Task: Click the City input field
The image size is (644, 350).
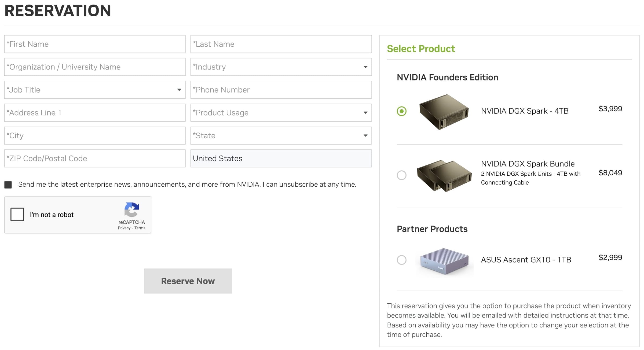Action: [94, 135]
